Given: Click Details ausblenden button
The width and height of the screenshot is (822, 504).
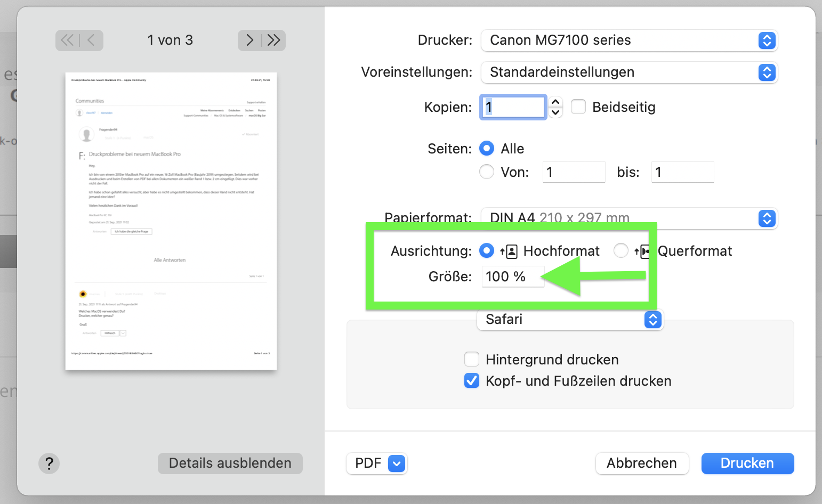Looking at the screenshot, I should (x=230, y=464).
